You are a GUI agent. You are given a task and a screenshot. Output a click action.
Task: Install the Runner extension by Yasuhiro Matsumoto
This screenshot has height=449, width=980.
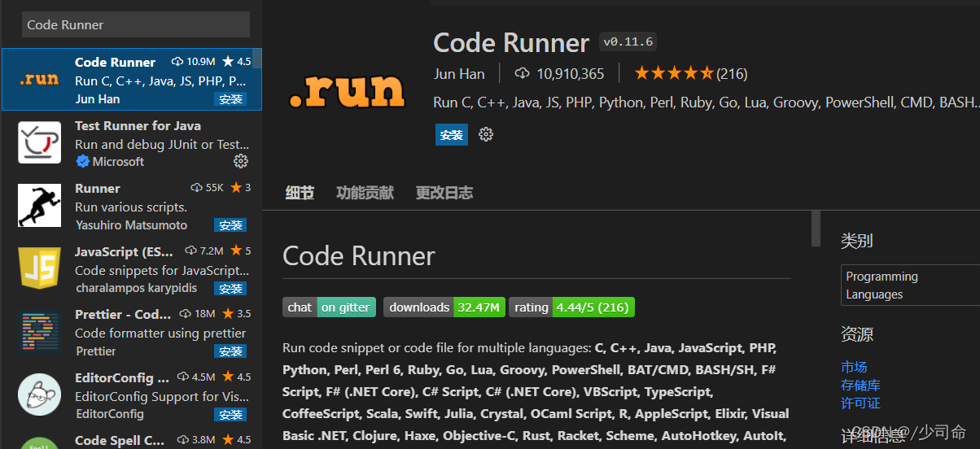(x=230, y=225)
